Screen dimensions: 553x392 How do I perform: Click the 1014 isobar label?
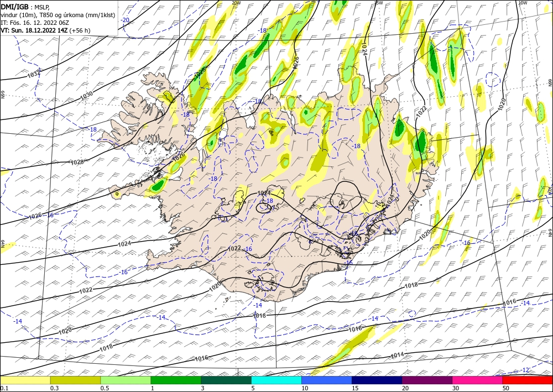click(x=397, y=356)
